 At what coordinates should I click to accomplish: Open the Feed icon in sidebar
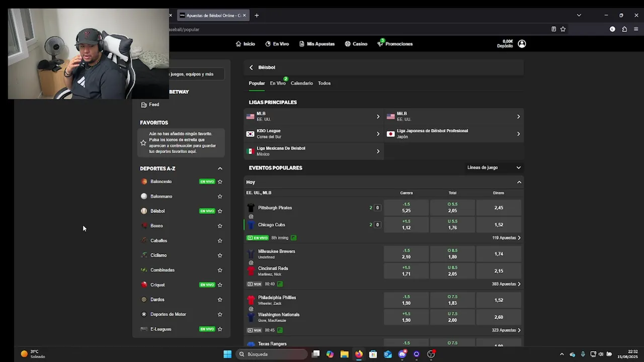[144, 105]
